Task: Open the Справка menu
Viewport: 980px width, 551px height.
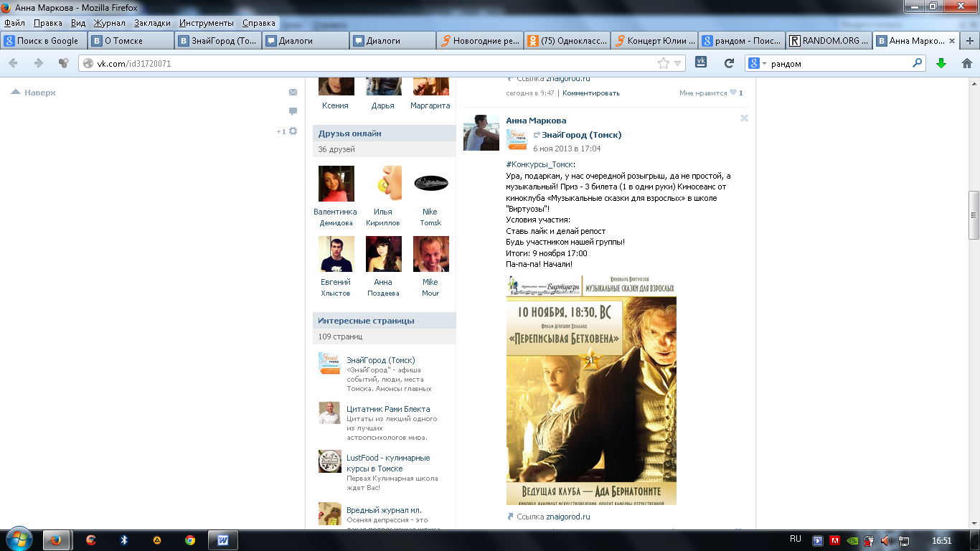Action: point(259,23)
